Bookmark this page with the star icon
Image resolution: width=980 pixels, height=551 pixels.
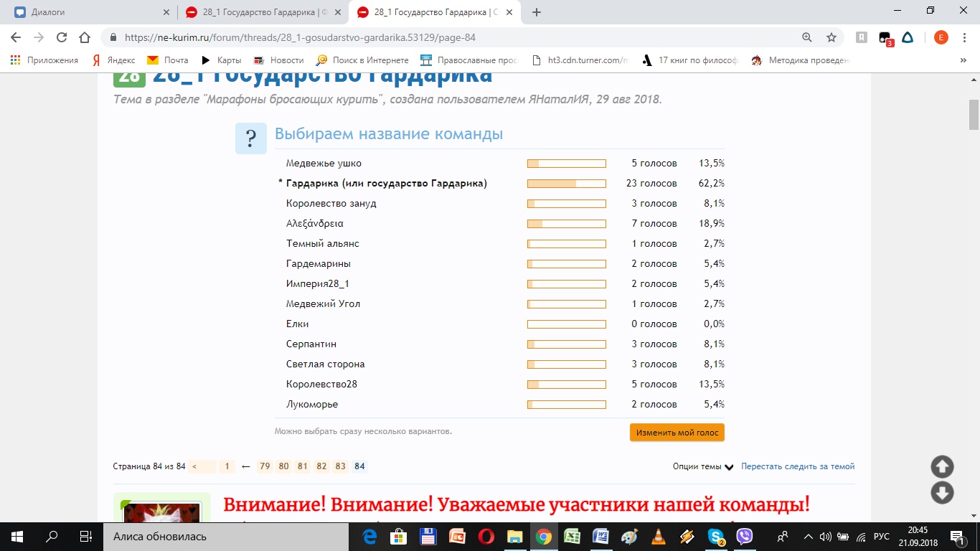tap(831, 37)
